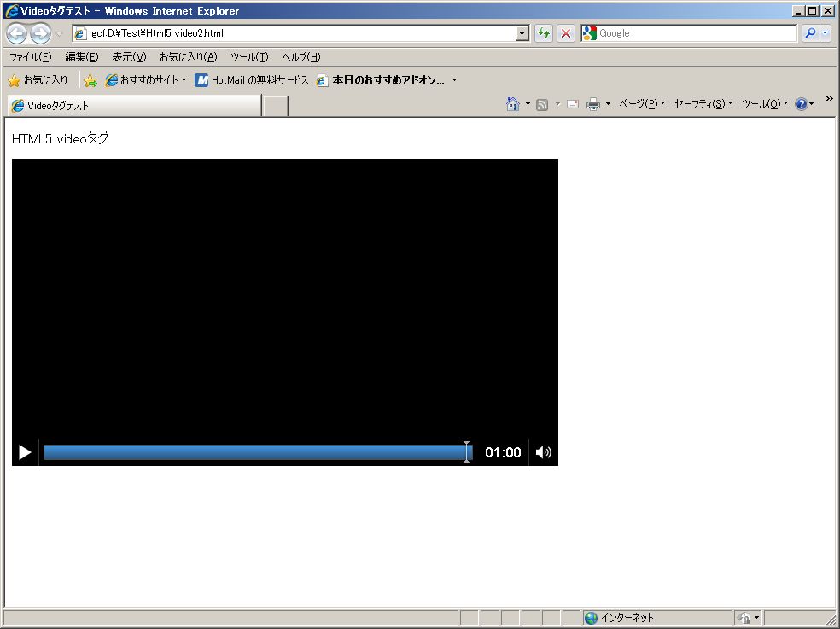This screenshot has height=629, width=840.
Task: Open the ページ(P) dropdown menu
Action: [641, 104]
